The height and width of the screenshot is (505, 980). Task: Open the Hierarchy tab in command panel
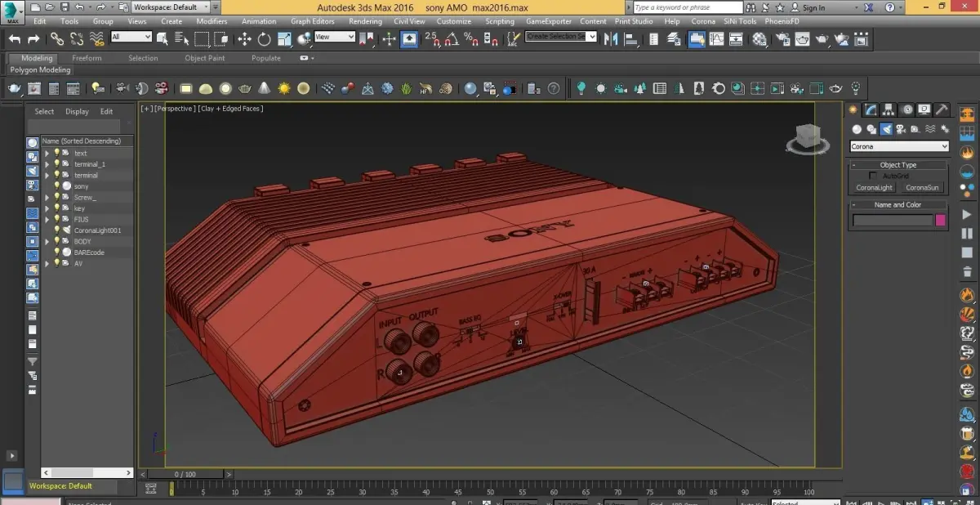(889, 109)
